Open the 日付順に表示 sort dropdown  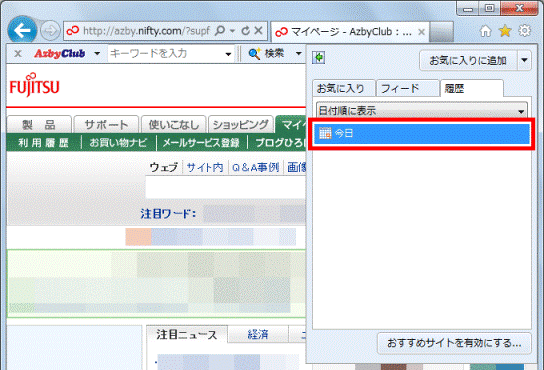pos(422,111)
